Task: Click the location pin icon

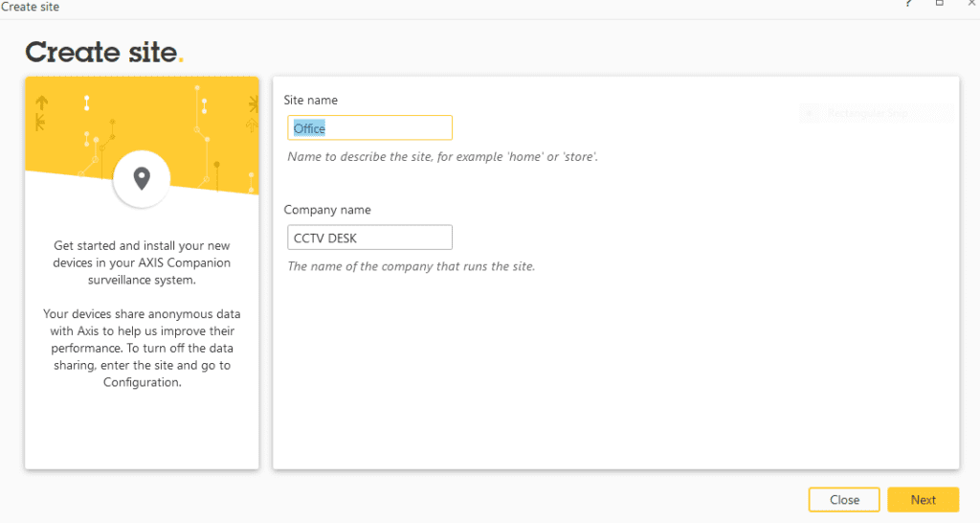Action: (x=142, y=178)
